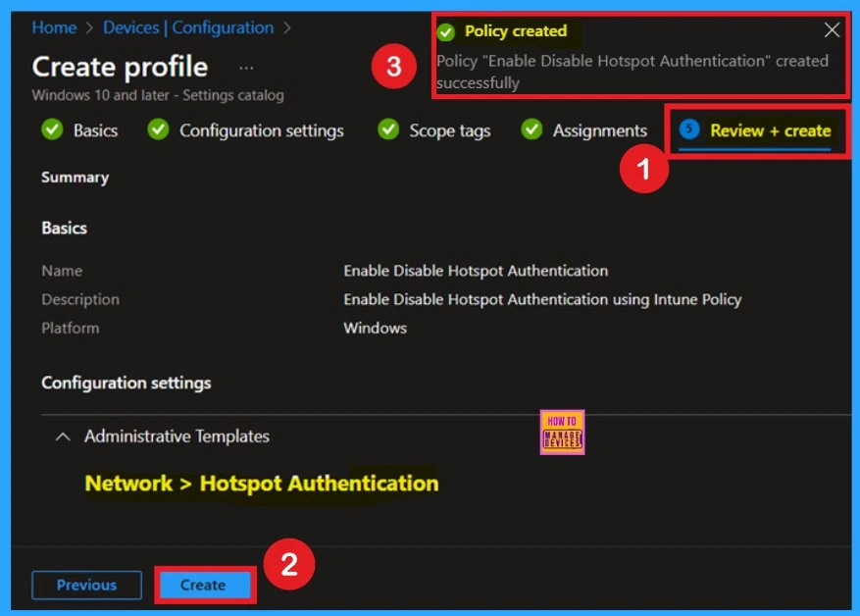This screenshot has height=616, width=860.
Task: Click the Windows 10 and later subtitle
Action: pos(158,95)
